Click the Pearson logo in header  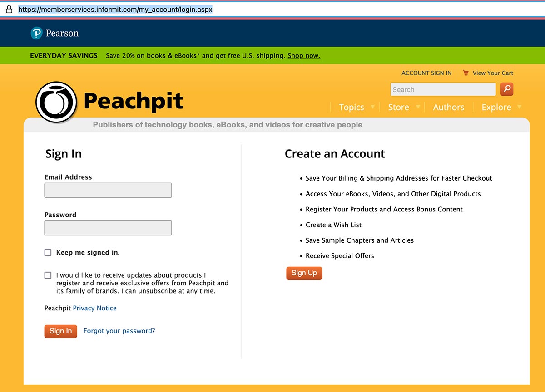(54, 33)
